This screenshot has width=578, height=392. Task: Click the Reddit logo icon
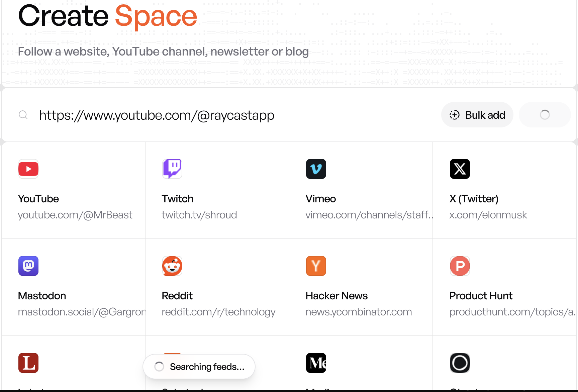tap(172, 266)
